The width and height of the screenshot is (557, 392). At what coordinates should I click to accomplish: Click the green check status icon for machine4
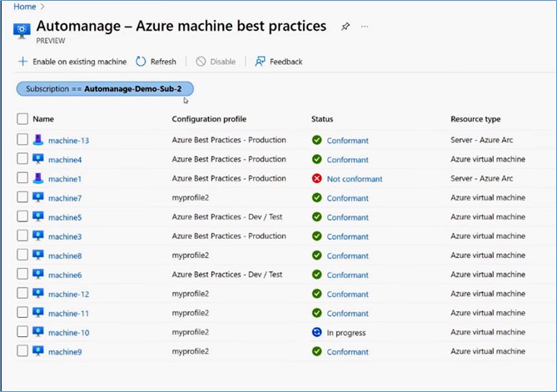point(317,159)
